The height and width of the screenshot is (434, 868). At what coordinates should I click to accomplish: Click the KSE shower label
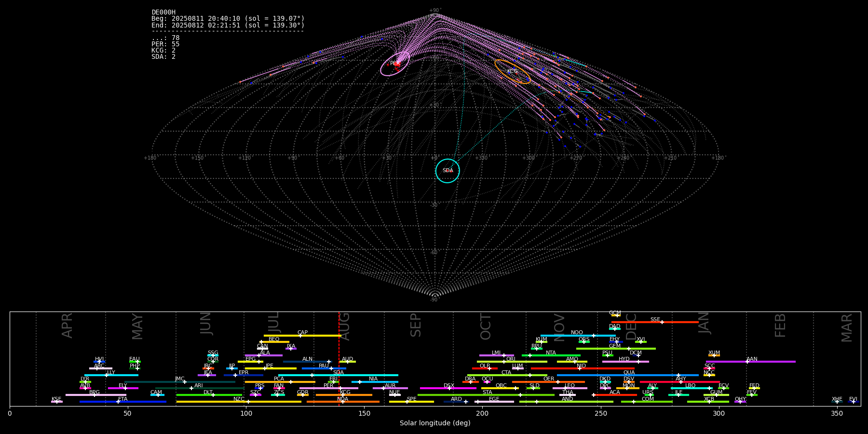point(56,399)
